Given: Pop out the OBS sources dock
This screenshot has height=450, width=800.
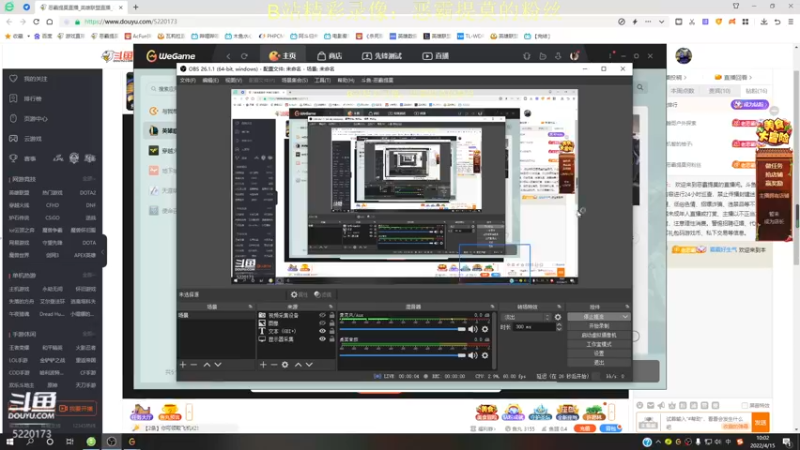Looking at the screenshot, I should [x=331, y=307].
